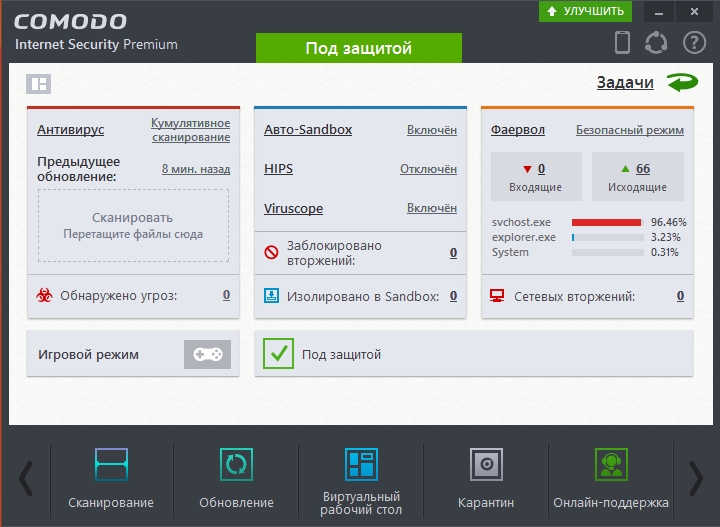Toggle Игровой режим gamepad button
Viewport: 720px width, 527px height.
[x=208, y=354]
